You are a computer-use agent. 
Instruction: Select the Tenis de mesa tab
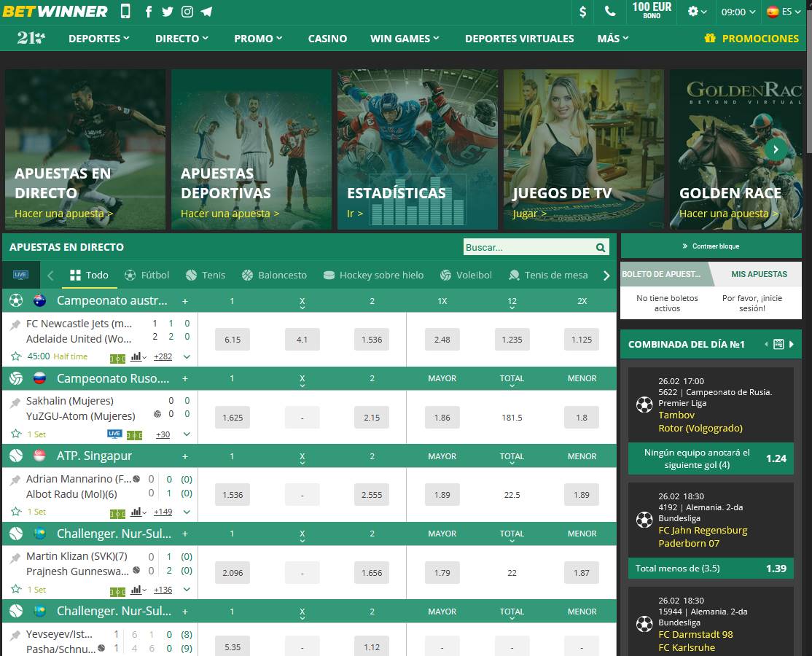point(548,275)
